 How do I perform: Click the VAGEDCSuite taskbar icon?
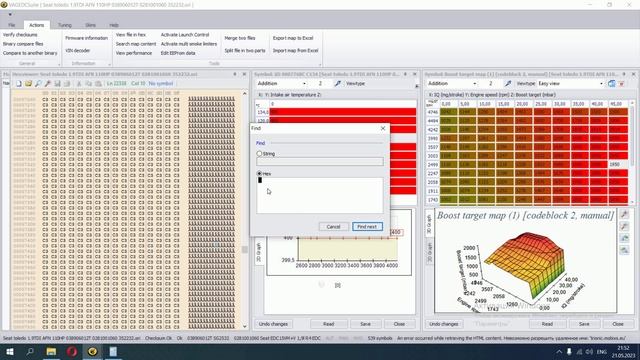coord(93,351)
